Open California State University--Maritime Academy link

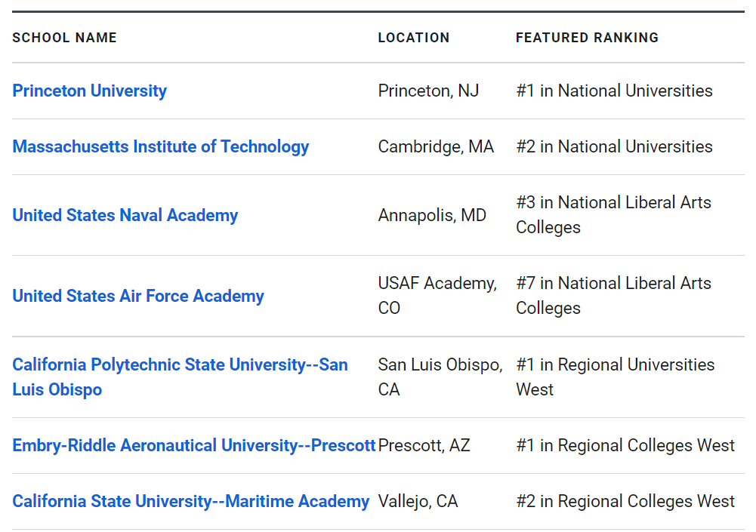190,501
